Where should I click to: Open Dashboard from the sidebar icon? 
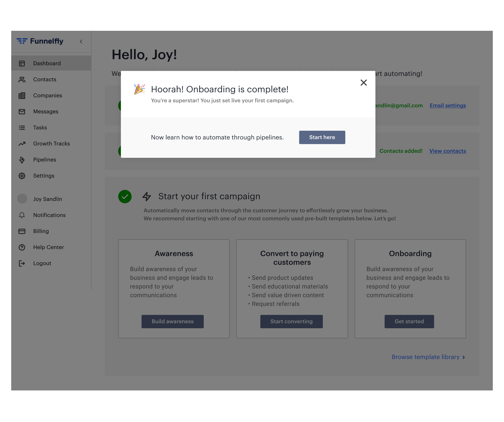pos(22,64)
